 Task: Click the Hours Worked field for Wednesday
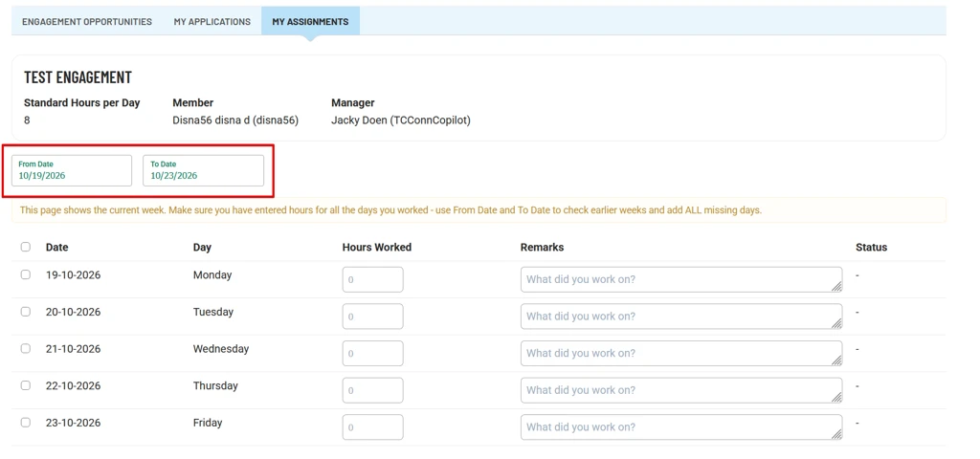coord(372,353)
